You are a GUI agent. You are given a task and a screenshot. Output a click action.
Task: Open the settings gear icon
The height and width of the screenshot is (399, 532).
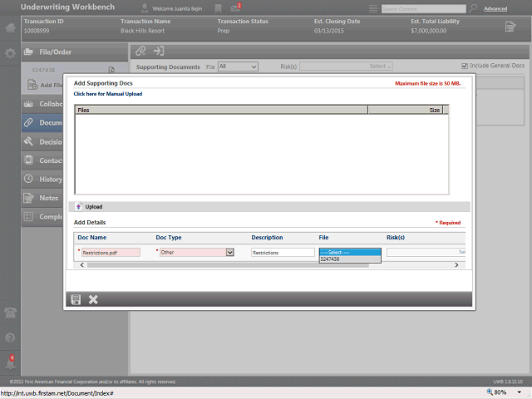10,53
